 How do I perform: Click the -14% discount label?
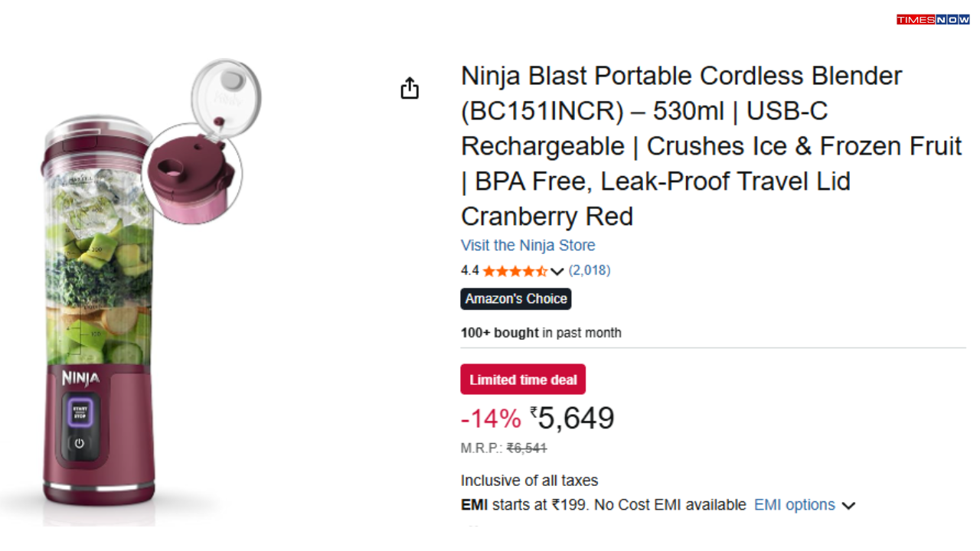click(x=490, y=419)
